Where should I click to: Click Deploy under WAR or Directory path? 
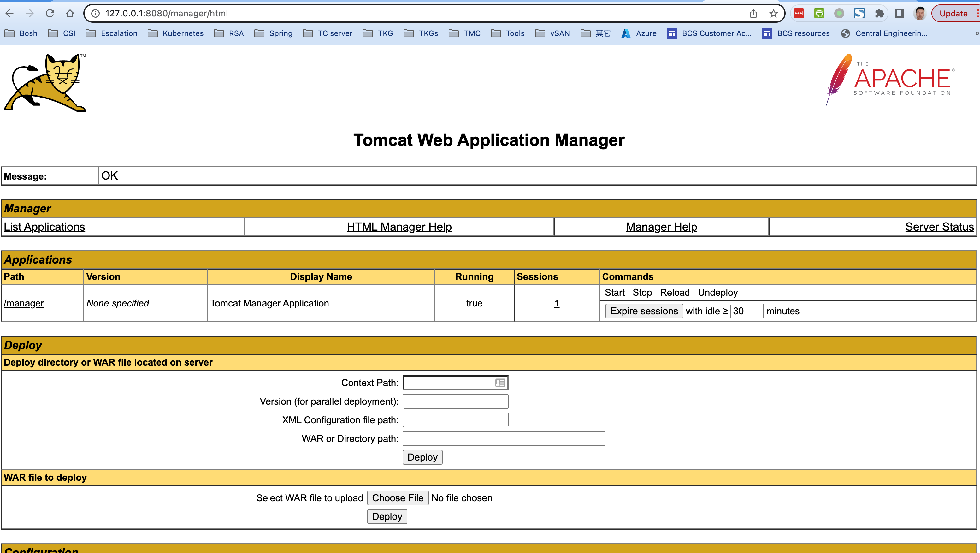[x=422, y=457]
